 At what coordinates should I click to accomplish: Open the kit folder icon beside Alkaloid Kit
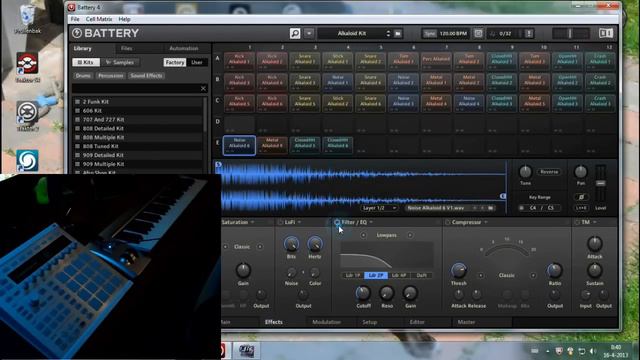point(398,33)
